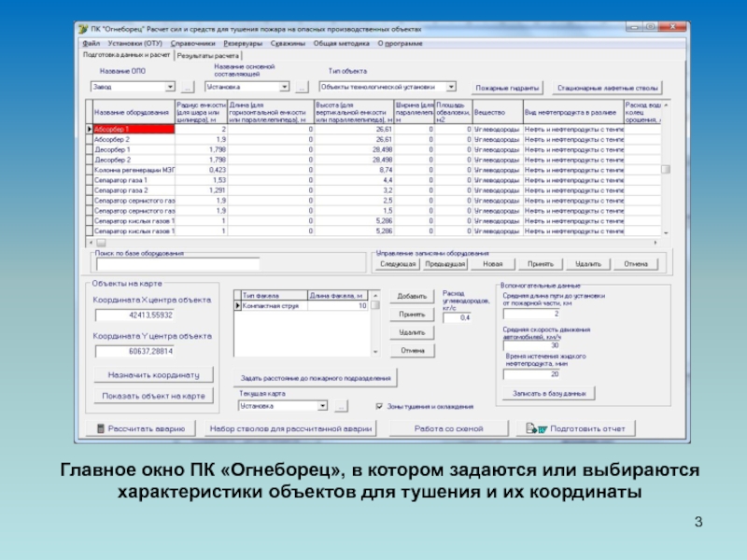The image size is (747, 560).
Task: Expand the Тип объекта dropdown
Action: (451, 87)
